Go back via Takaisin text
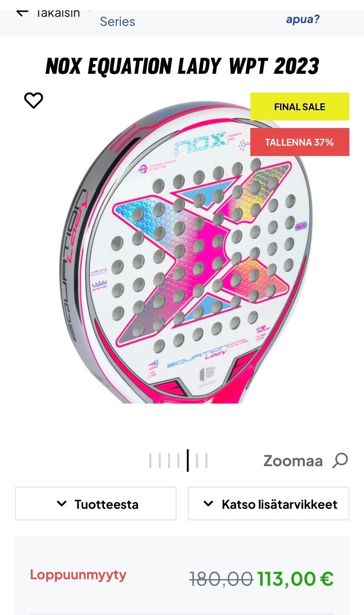The image size is (364, 615). click(x=58, y=14)
